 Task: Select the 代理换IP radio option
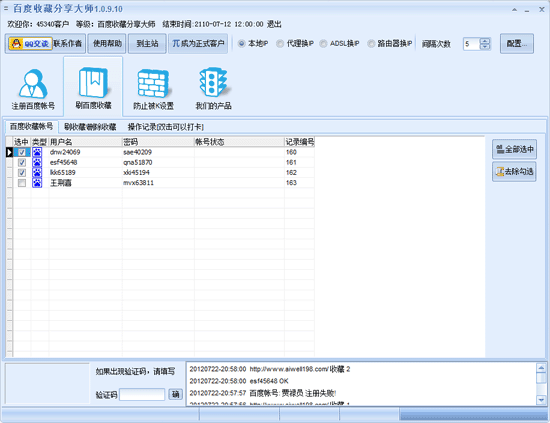click(x=280, y=43)
